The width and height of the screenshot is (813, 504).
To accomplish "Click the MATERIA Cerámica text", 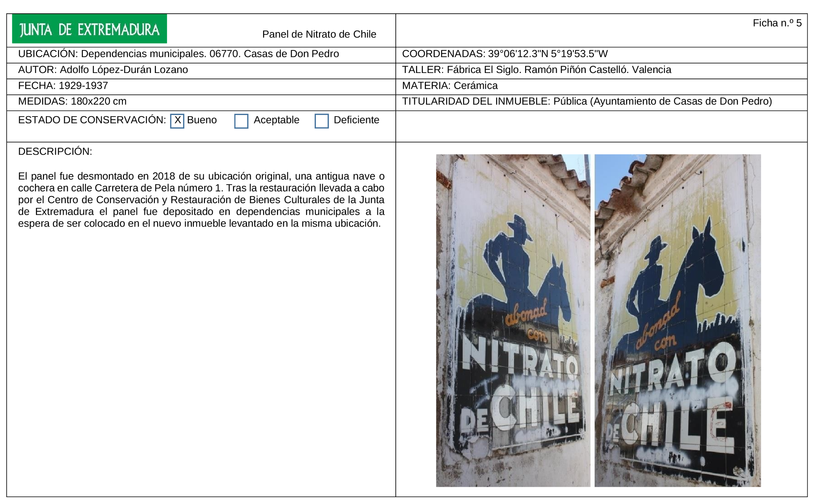I will pos(450,86).
